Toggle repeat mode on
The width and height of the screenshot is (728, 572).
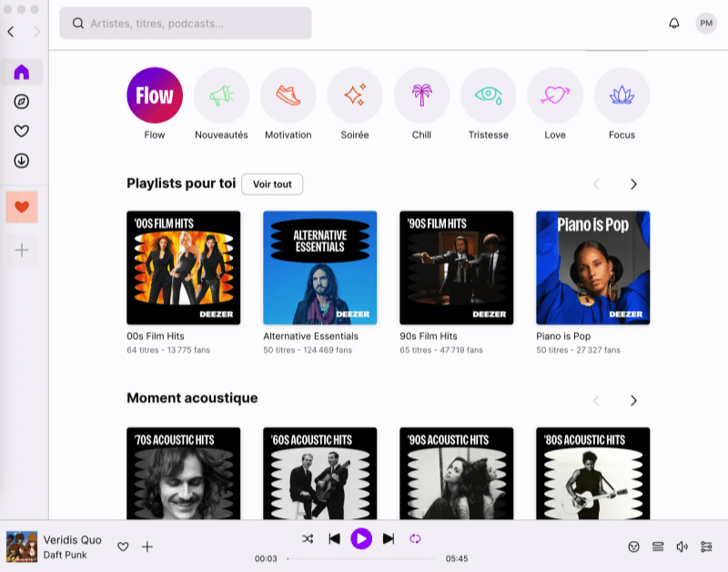click(x=416, y=537)
